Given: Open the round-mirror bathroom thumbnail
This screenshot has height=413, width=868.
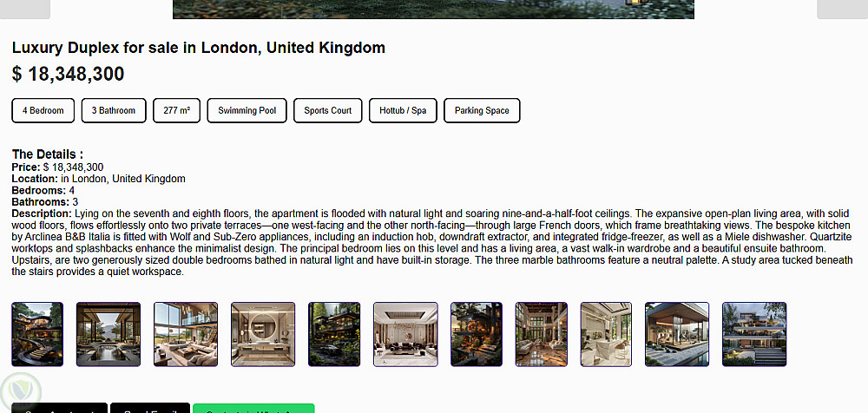Looking at the screenshot, I should pyautogui.click(x=263, y=334).
